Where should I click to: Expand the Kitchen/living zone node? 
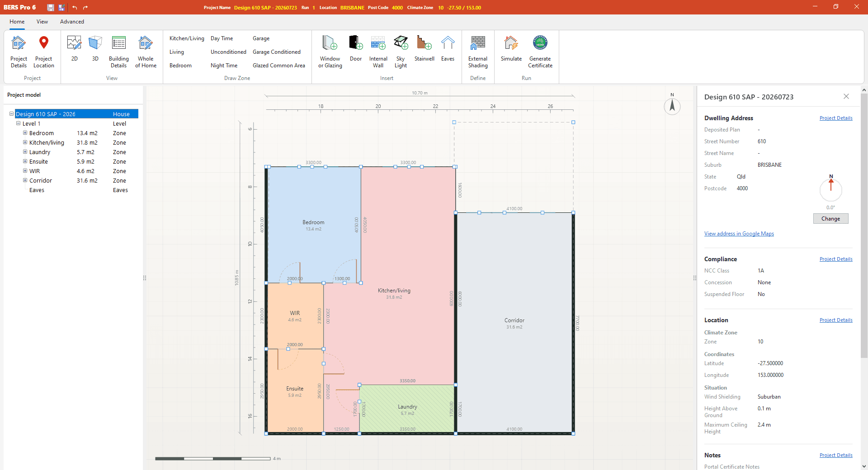(x=25, y=142)
